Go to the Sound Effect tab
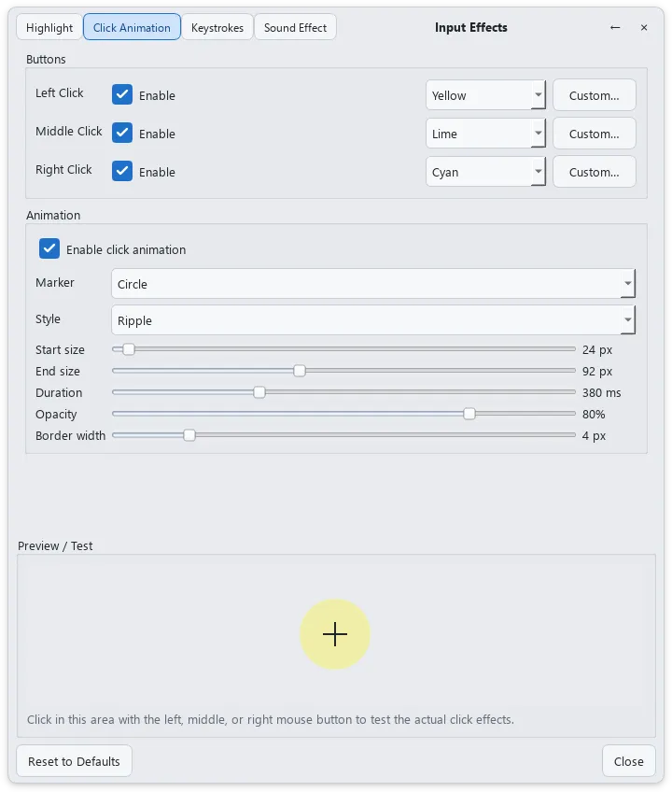 click(295, 27)
